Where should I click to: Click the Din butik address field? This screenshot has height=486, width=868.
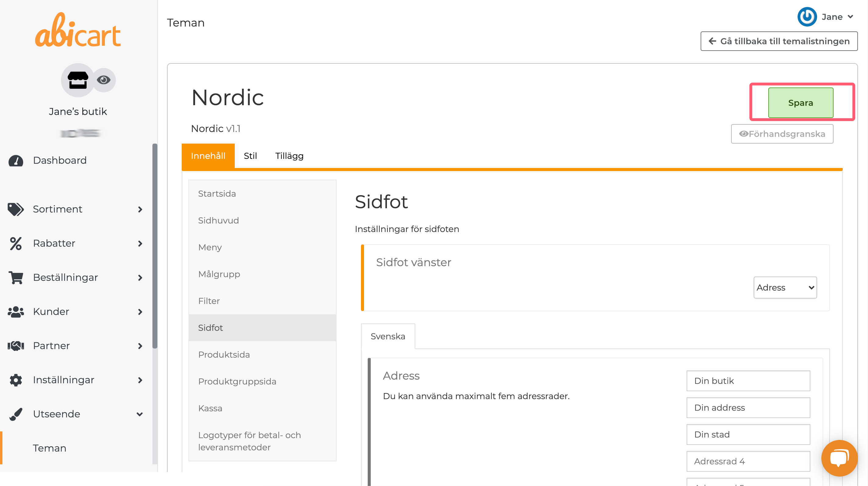[748, 381]
